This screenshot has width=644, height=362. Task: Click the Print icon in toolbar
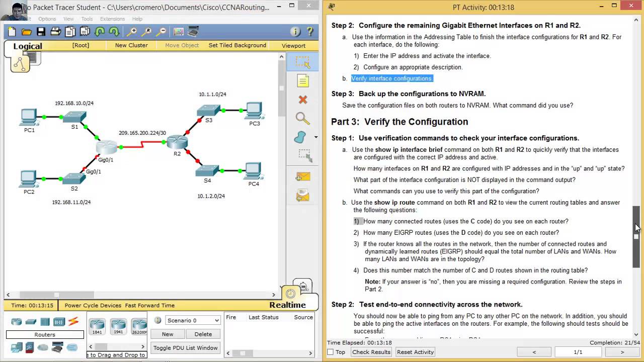coord(56,32)
